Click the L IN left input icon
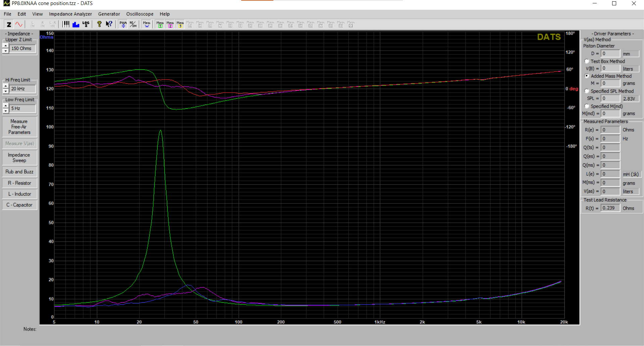This screenshot has height=346, width=644. click(x=33, y=24)
